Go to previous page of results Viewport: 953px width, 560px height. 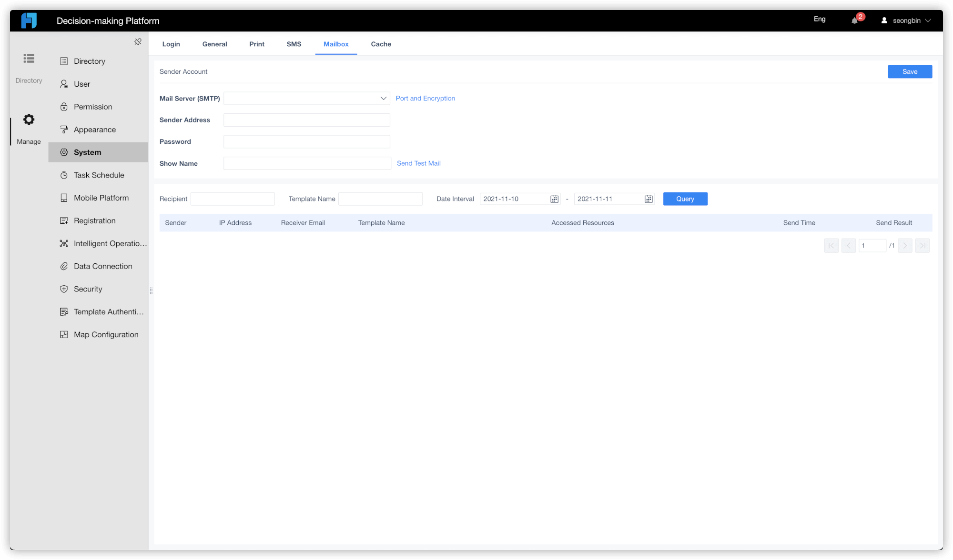pyautogui.click(x=849, y=246)
